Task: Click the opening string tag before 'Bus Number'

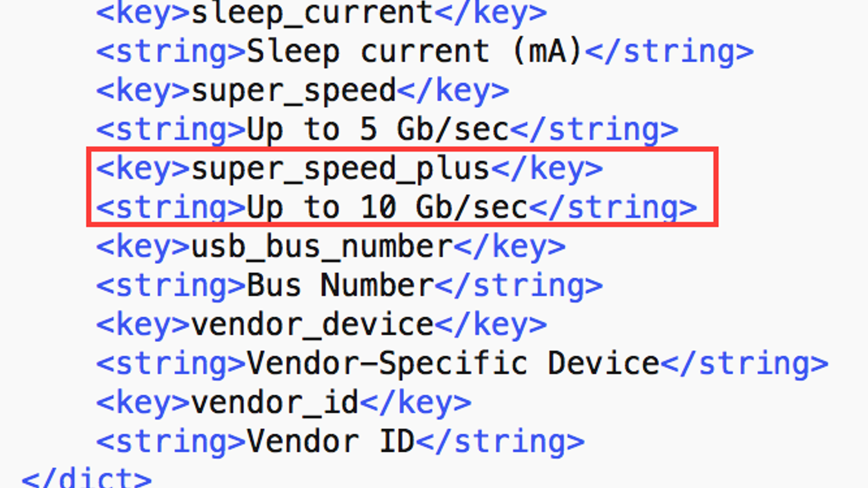Action: point(171,286)
